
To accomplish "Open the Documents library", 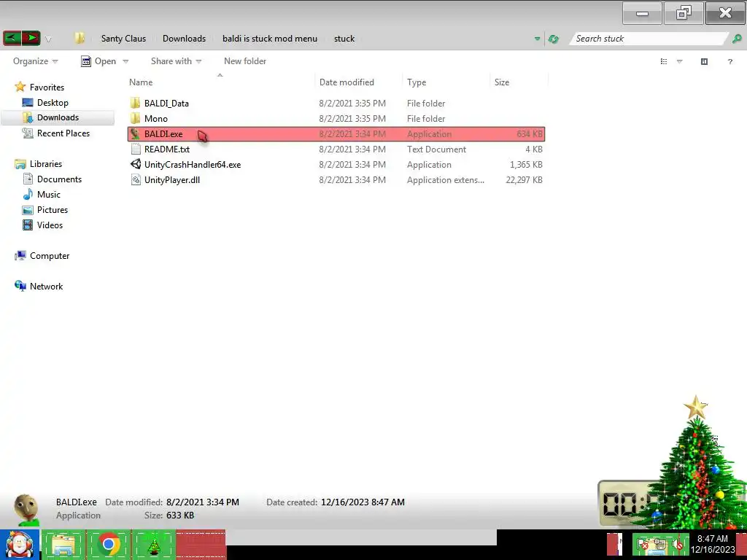I will 59,179.
